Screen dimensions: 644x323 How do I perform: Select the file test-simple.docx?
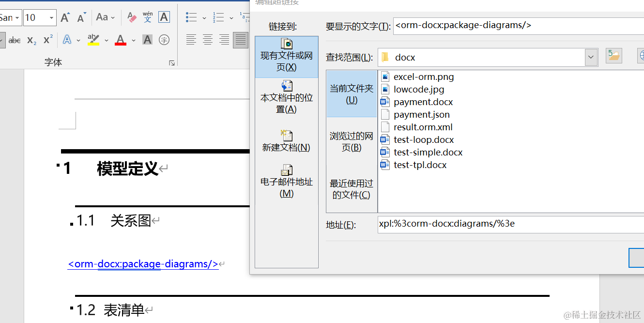pyautogui.click(x=428, y=152)
